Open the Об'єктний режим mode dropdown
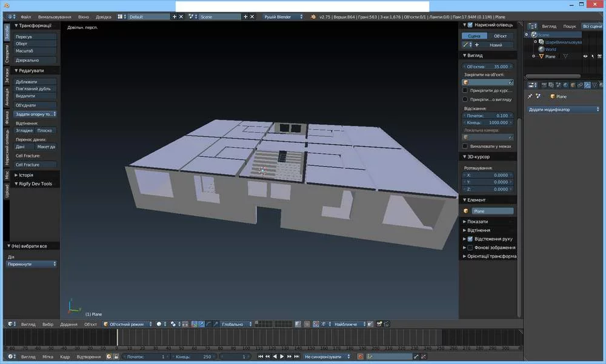 (127, 324)
